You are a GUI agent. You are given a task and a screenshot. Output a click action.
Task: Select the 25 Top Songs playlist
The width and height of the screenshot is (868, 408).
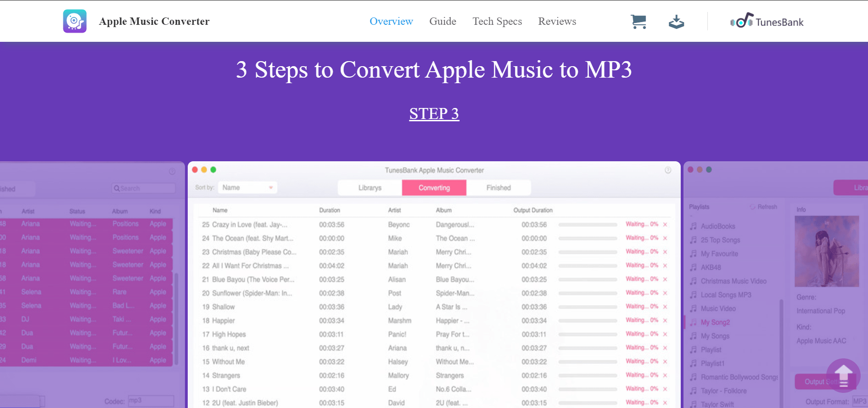coord(720,240)
